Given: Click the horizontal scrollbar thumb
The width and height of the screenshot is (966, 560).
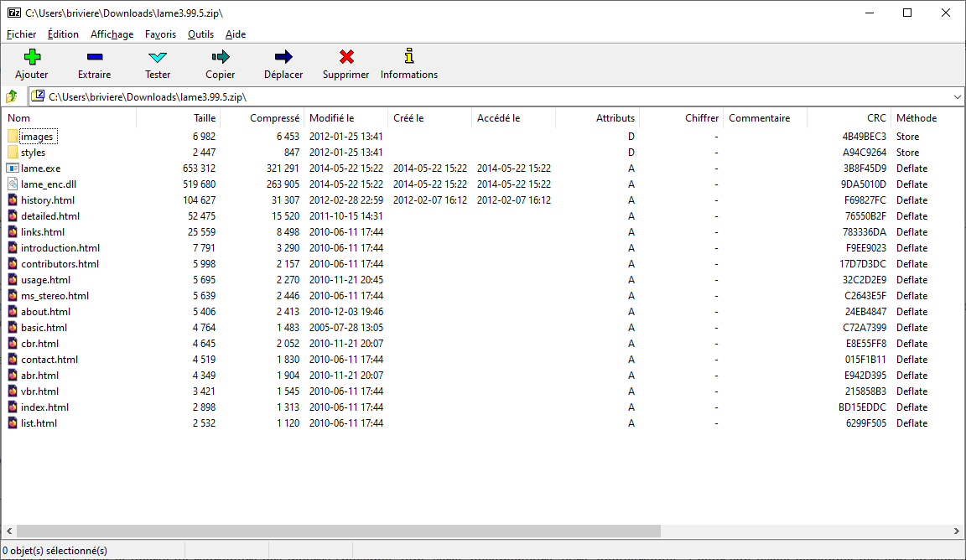Looking at the screenshot, I should pyautogui.click(x=339, y=531).
